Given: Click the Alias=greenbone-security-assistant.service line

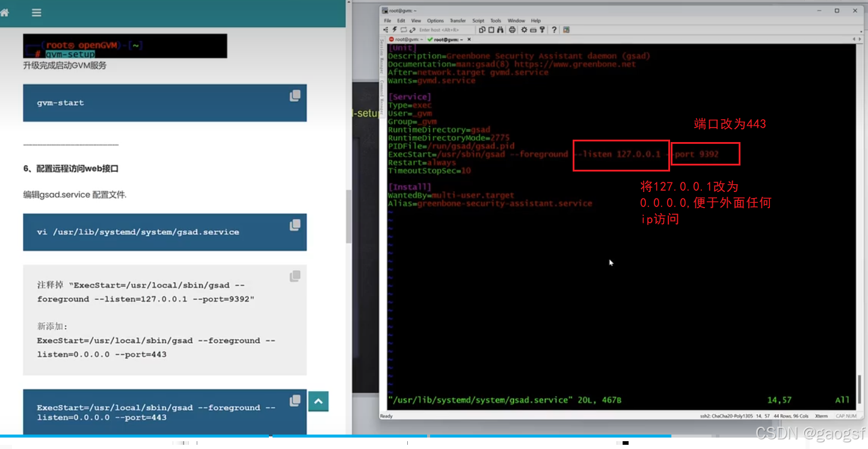Looking at the screenshot, I should pos(490,203).
